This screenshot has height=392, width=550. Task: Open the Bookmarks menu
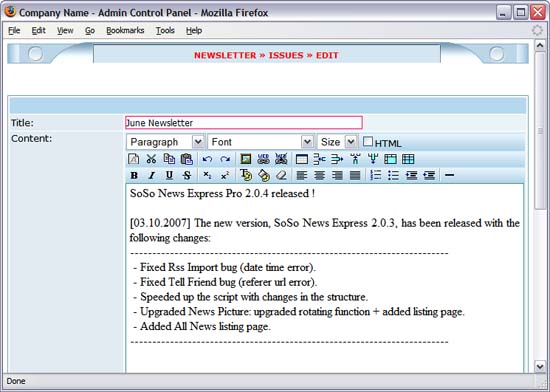pyautogui.click(x=125, y=31)
